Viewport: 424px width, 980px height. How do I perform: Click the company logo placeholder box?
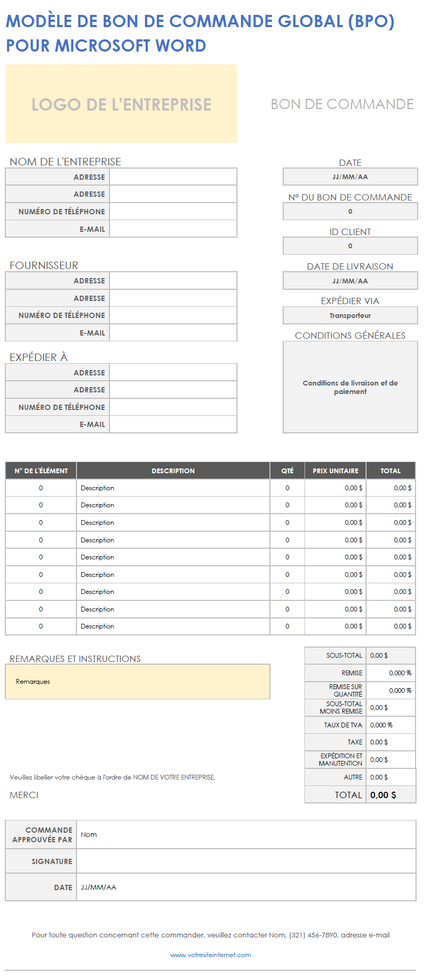click(x=121, y=104)
